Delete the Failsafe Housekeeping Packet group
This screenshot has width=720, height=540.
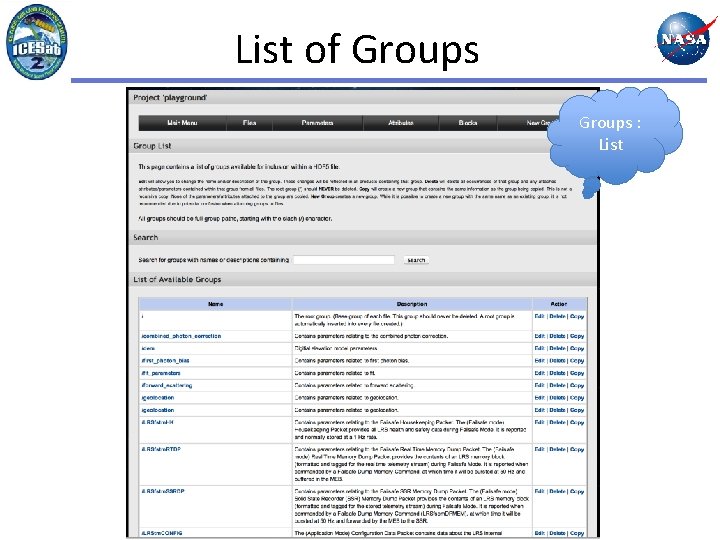click(x=557, y=422)
